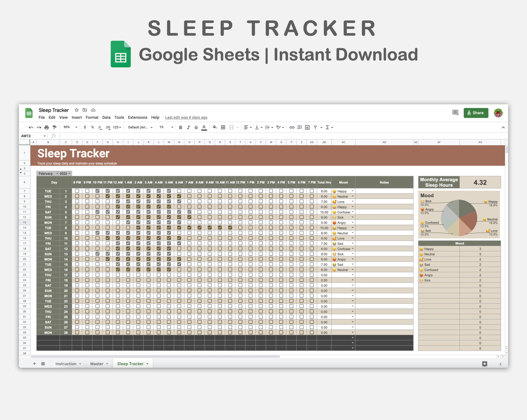Image resolution: width=527 pixels, height=420 pixels.
Task: Click the Undo icon in the toolbar
Action: (x=31, y=127)
